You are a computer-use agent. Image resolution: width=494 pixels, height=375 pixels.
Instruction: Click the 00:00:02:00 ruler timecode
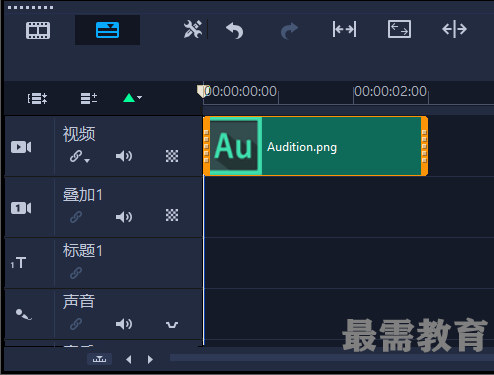click(x=390, y=91)
